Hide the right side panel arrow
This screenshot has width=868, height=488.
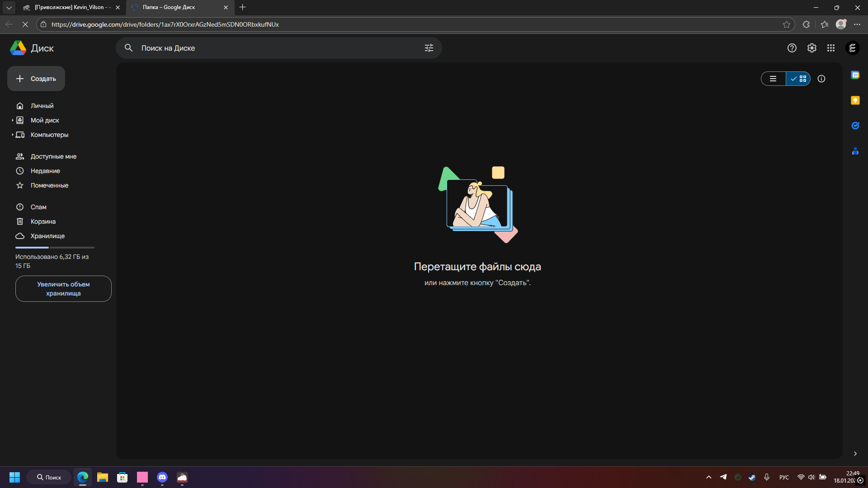(x=855, y=454)
